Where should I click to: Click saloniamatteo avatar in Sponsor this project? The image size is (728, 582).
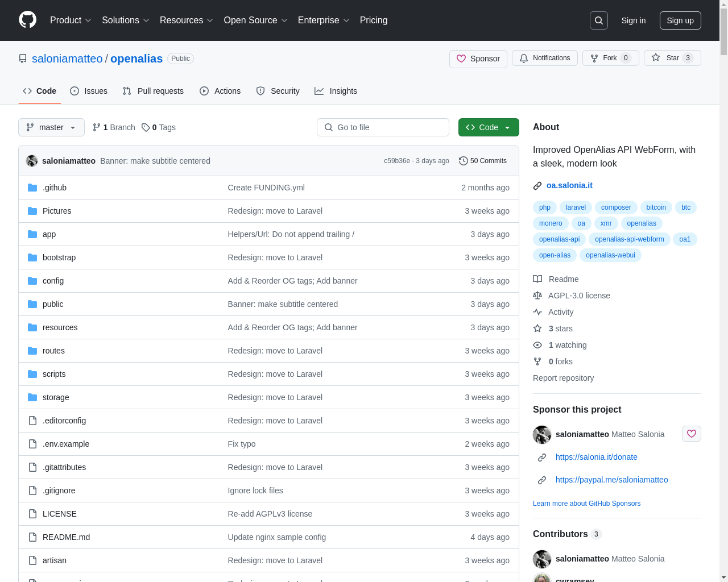coord(542,434)
